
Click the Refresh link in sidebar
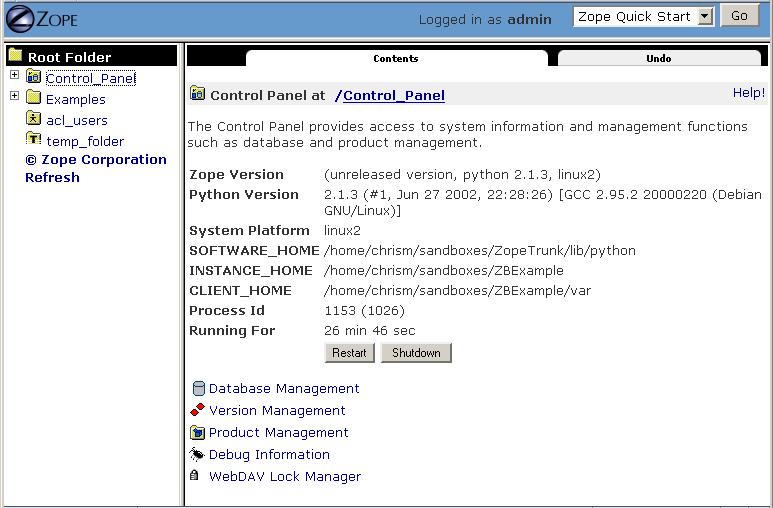click(52, 177)
